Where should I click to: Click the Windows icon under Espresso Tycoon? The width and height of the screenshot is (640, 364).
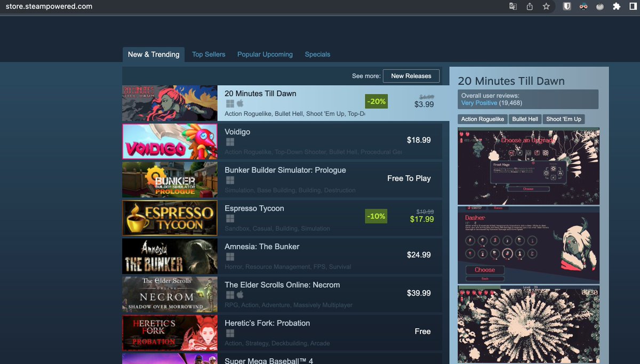point(230,219)
